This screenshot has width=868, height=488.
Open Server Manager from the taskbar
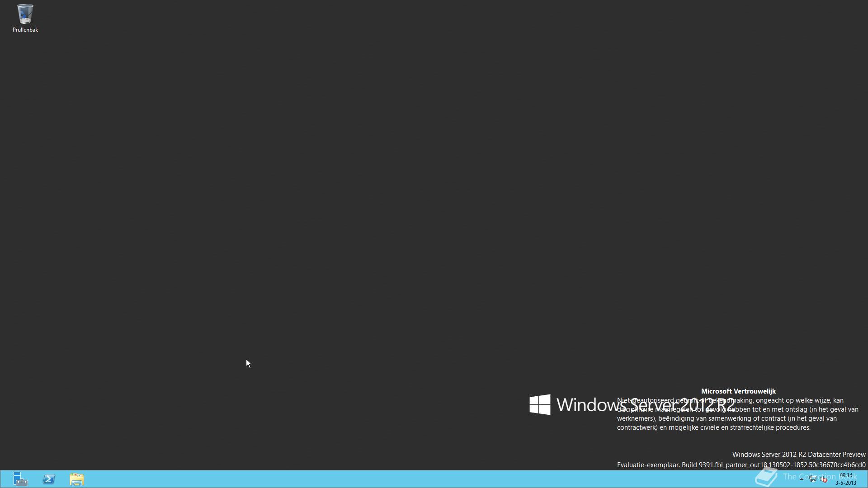tap(20, 479)
